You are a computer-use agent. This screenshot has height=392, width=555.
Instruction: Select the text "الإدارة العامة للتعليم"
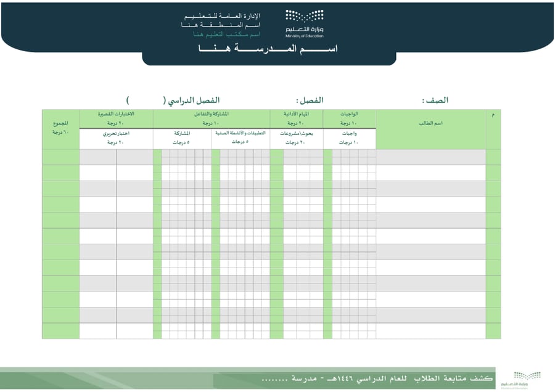[222, 16]
